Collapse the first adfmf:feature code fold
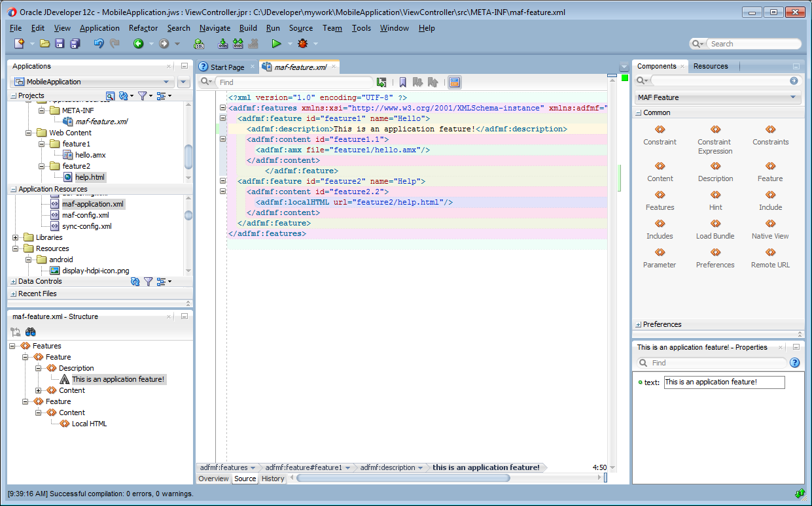 [x=223, y=118]
